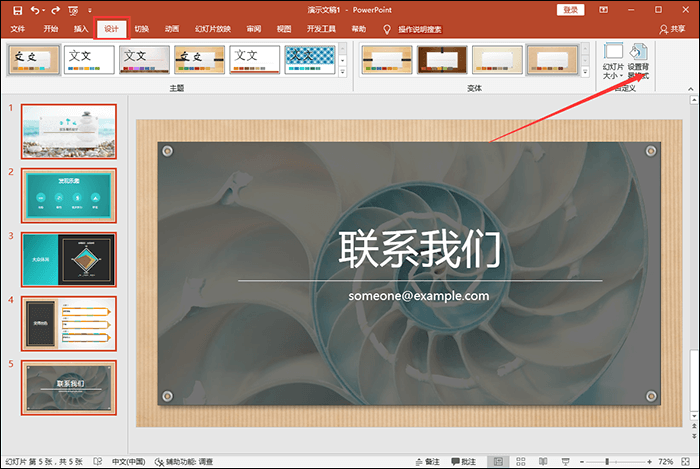Viewport: 700px width, 469px height.
Task: Click the spell check book icon in status bar
Action: 98,461
